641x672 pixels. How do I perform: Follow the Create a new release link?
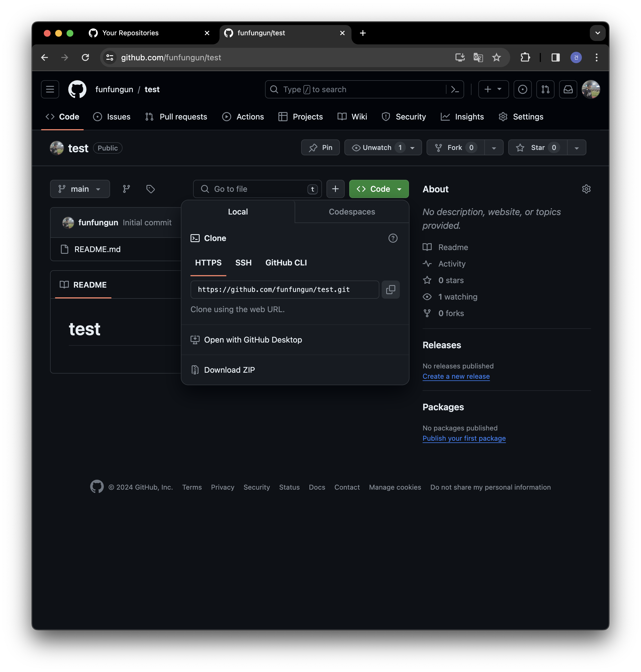click(456, 376)
